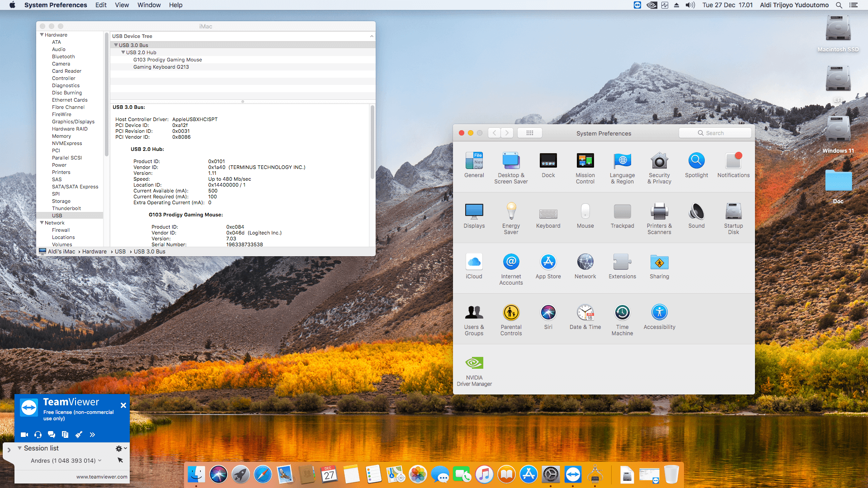Close the TeamViewer panel
This screenshot has height=488, width=868.
(123, 405)
